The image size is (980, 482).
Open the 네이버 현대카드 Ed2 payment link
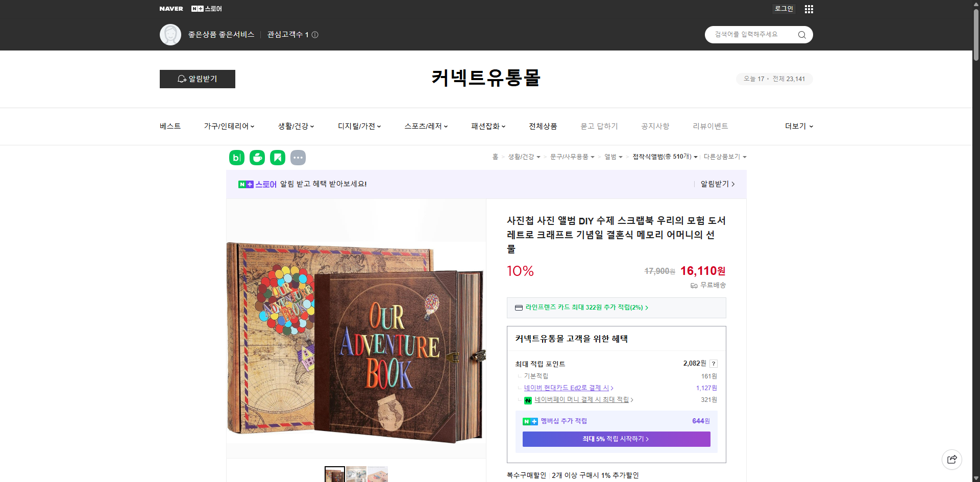[567, 388]
